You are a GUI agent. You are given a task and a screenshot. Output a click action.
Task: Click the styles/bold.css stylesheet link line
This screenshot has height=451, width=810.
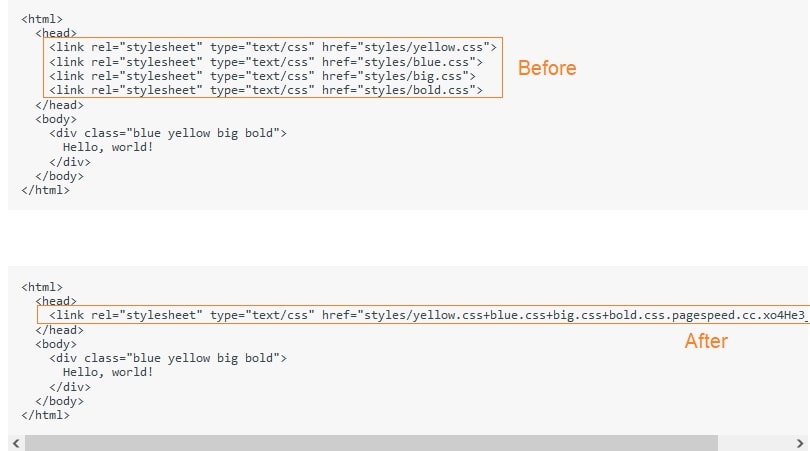(x=266, y=90)
